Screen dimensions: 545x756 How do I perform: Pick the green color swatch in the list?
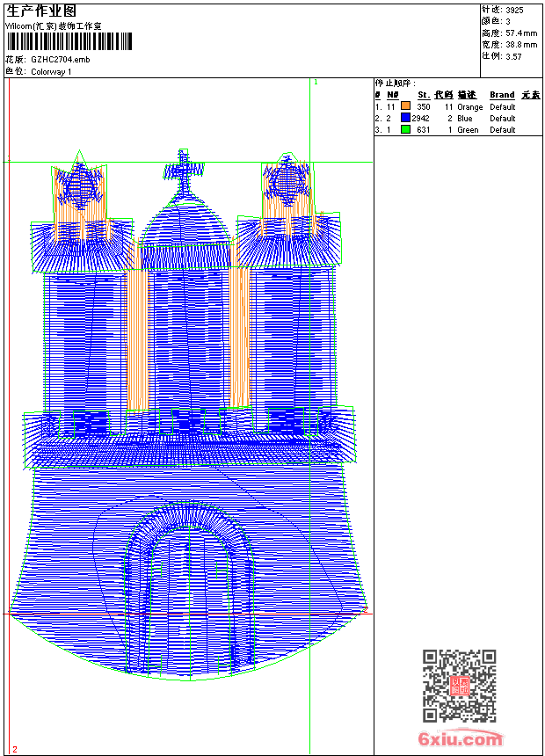[406, 129]
